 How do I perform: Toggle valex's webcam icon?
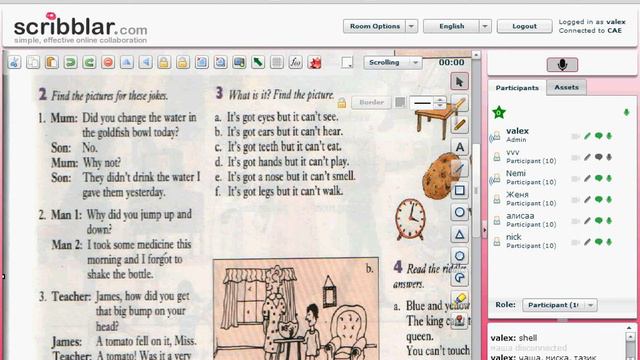pyautogui.click(x=576, y=136)
